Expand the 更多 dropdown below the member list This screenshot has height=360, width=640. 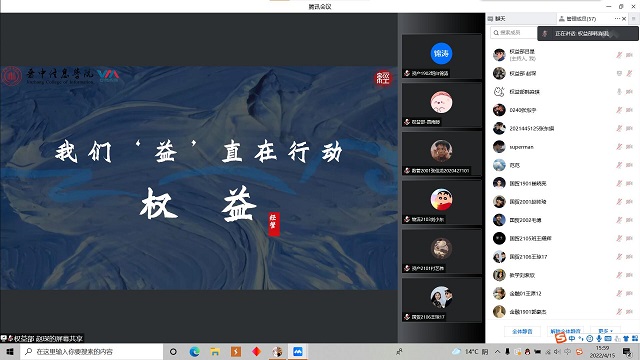pos(605,331)
